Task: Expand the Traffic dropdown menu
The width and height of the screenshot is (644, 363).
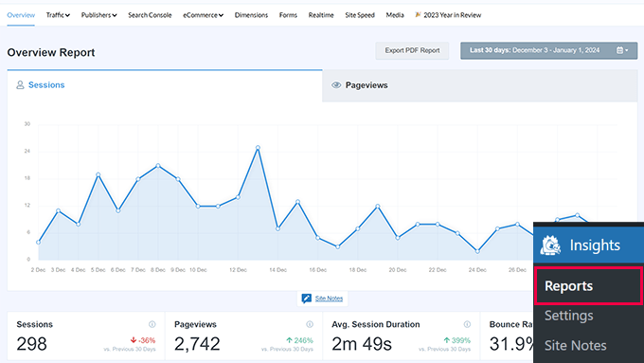Action: pos(58,15)
